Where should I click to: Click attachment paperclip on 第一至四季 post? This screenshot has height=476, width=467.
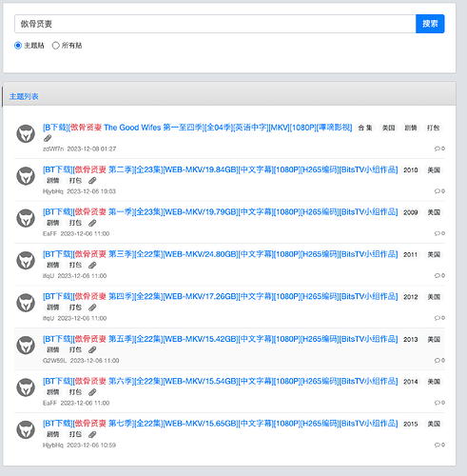pyautogui.click(x=48, y=138)
